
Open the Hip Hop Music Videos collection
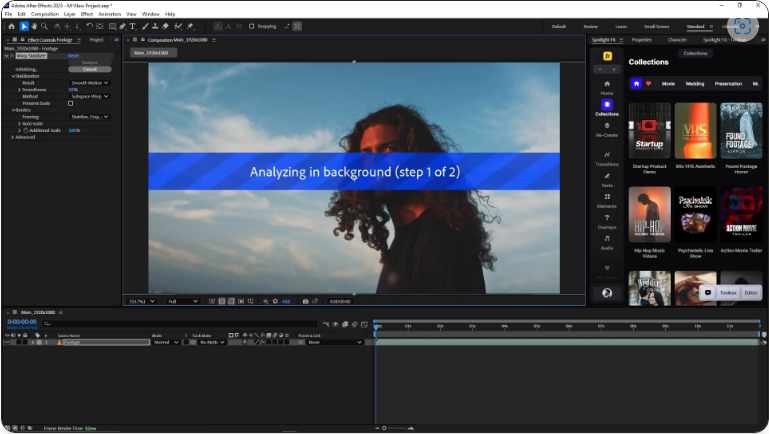tap(649, 214)
